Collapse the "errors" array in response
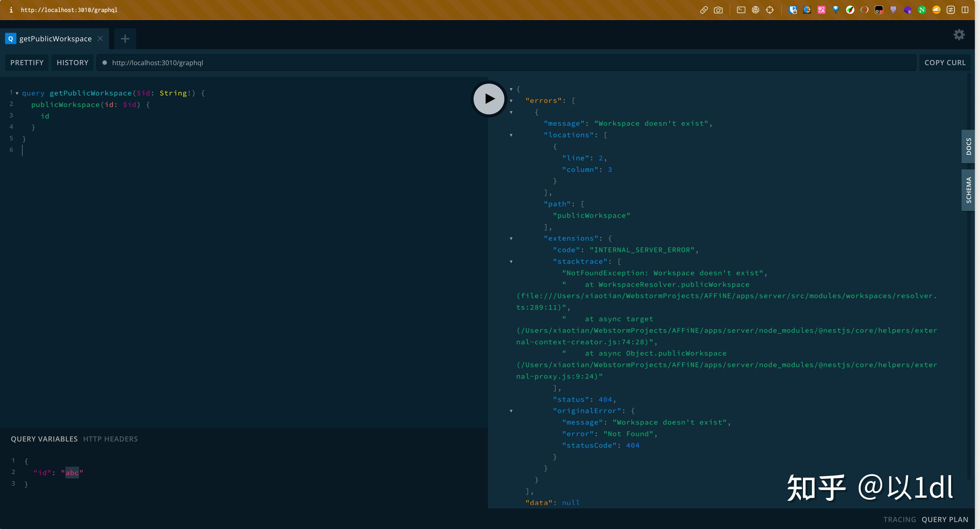Viewport: 980px width, 529px height. [x=511, y=101]
